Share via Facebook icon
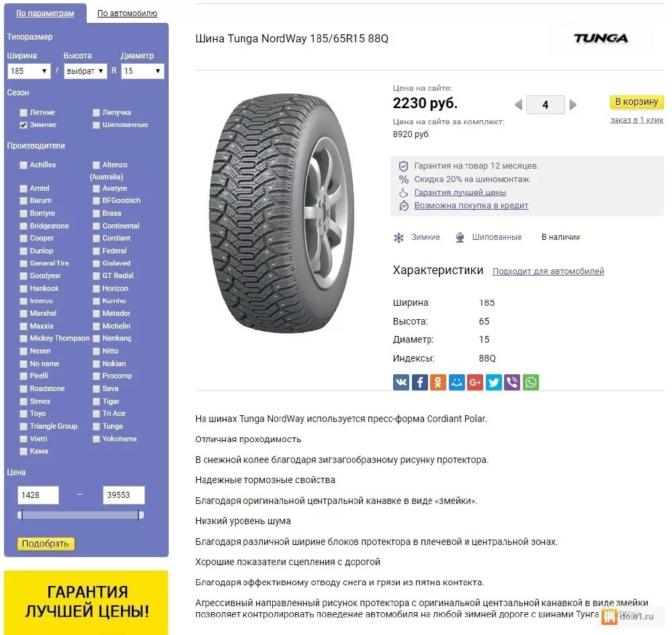The image size is (672, 635). pos(419,382)
